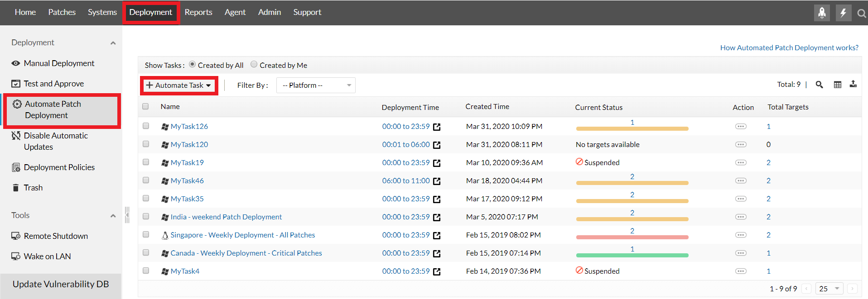This screenshot has width=868, height=299.
Task: Expand the Platform filter dropdown
Action: coord(316,85)
